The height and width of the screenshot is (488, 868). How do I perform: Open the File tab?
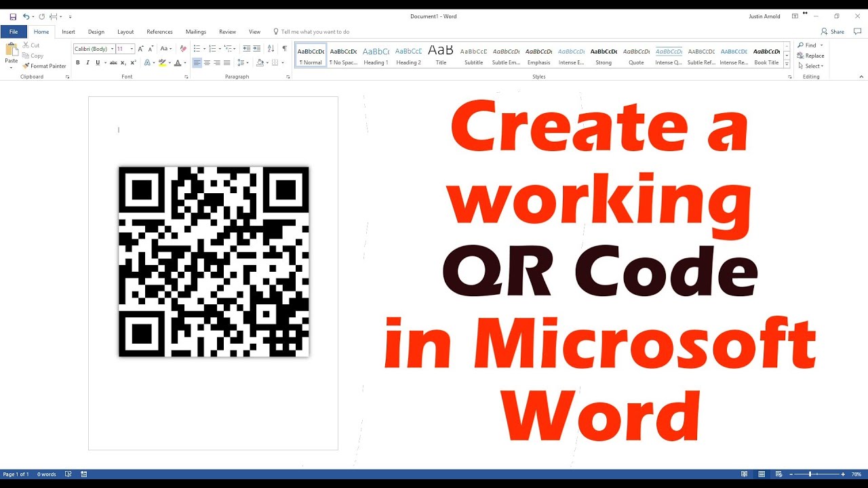click(x=14, y=32)
